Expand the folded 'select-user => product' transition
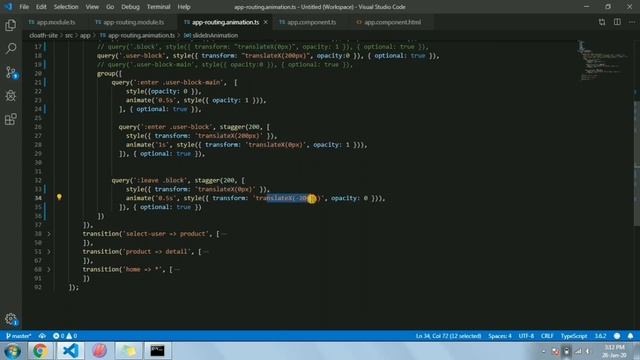This screenshot has height=360, width=640. click(49, 234)
